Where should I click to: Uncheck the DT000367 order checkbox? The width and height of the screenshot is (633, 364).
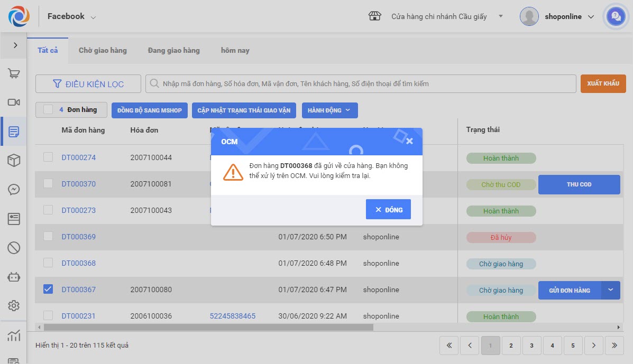click(x=48, y=289)
